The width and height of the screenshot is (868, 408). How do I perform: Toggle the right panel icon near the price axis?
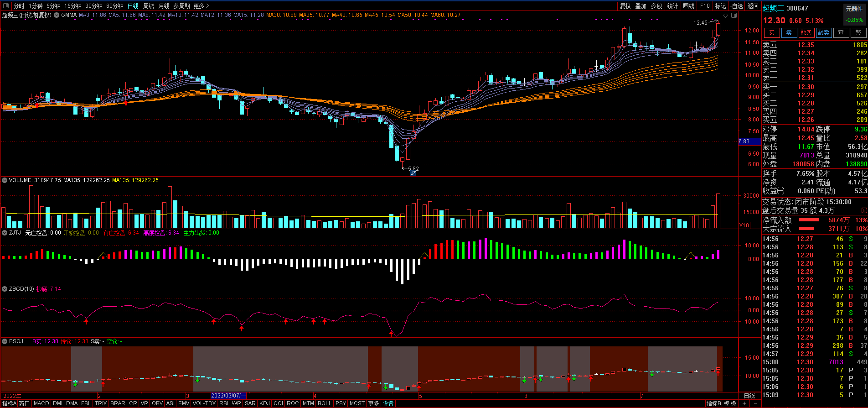(x=734, y=15)
